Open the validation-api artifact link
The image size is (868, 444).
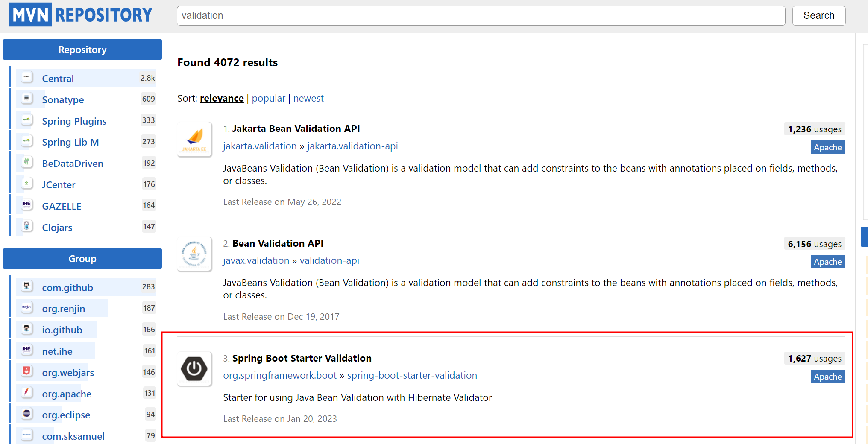point(329,260)
